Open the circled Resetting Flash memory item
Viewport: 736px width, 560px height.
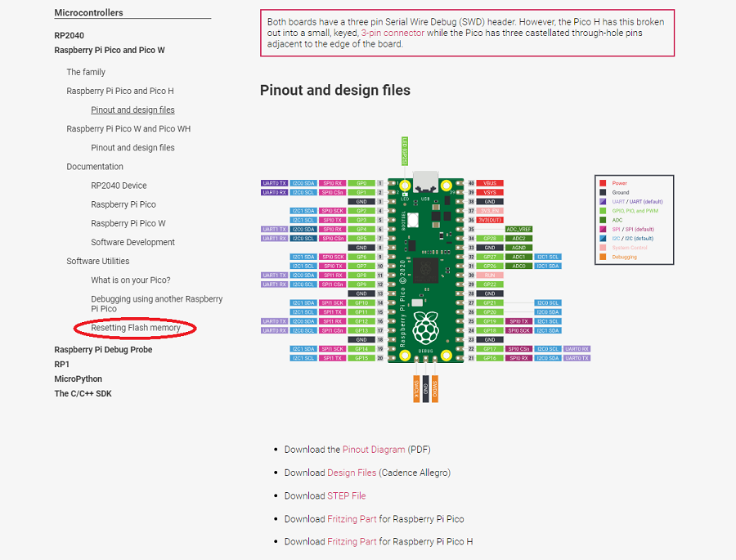coord(136,328)
